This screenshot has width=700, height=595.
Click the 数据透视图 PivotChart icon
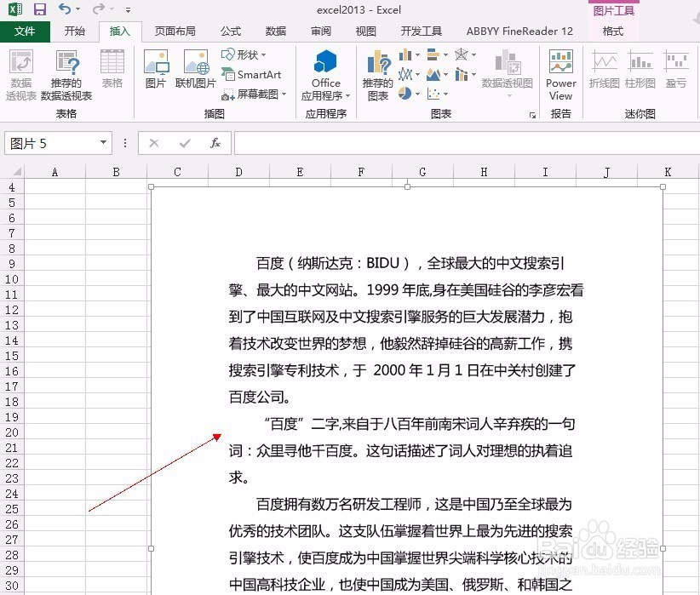(508, 74)
